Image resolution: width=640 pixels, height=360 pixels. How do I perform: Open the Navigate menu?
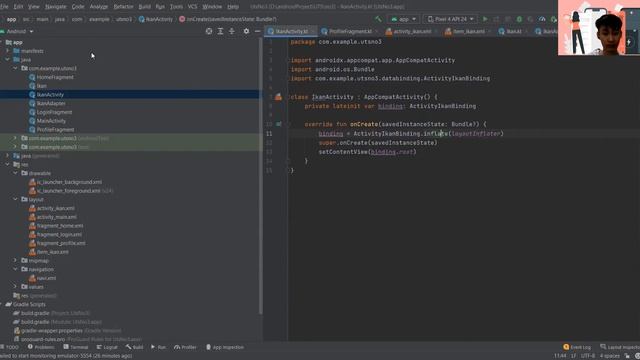56,7
